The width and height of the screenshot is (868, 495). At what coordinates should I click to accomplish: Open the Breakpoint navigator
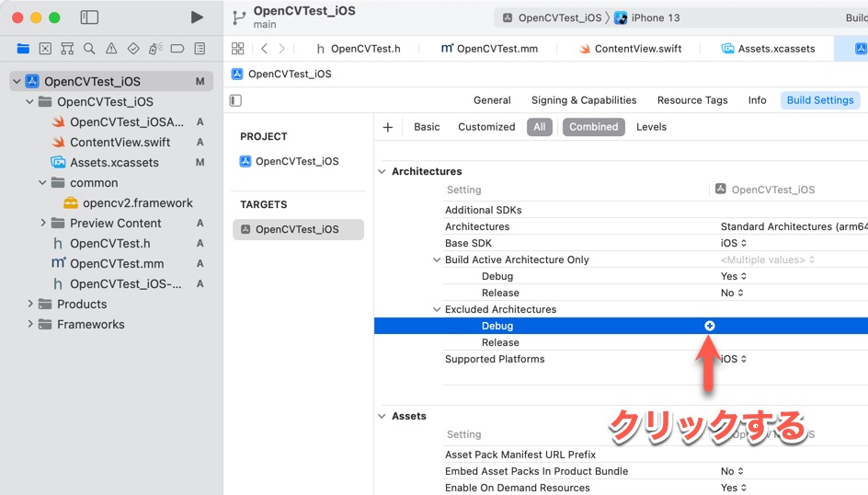177,49
